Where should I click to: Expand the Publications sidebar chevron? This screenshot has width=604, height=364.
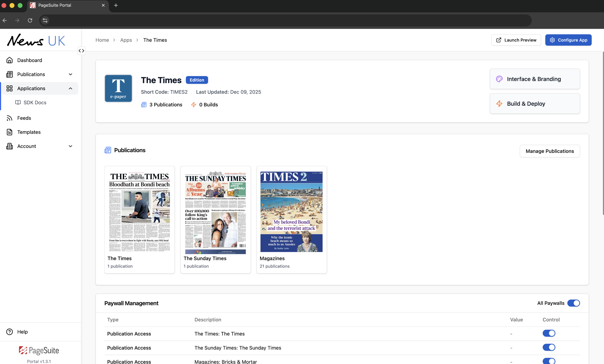point(70,74)
